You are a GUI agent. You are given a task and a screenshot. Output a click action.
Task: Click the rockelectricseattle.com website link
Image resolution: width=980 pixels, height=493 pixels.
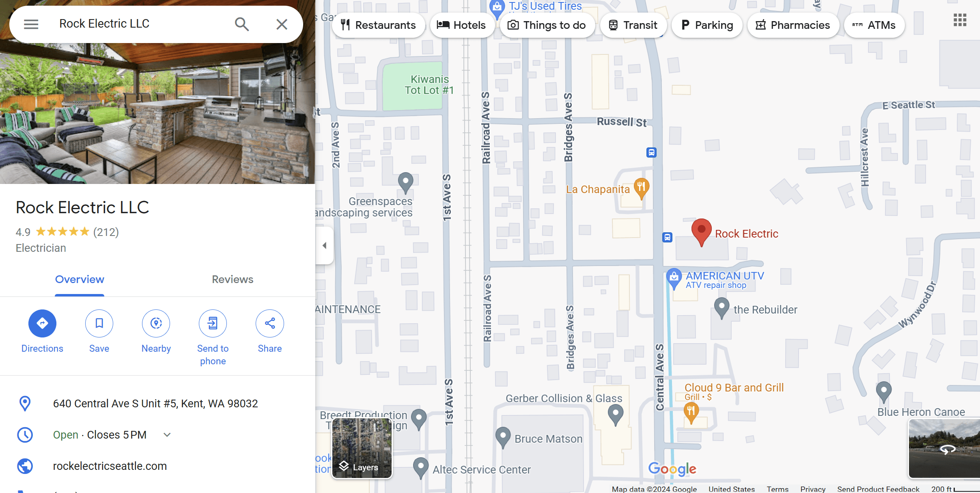(109, 466)
